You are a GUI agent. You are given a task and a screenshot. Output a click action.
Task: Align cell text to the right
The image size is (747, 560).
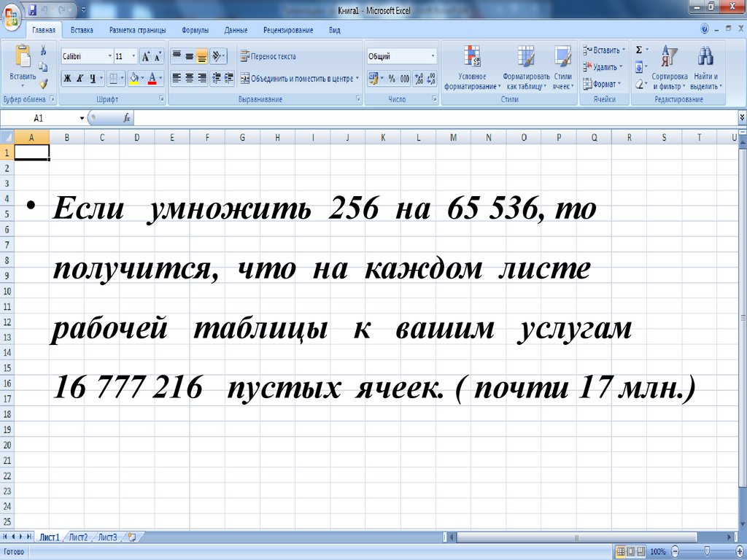click(x=201, y=78)
